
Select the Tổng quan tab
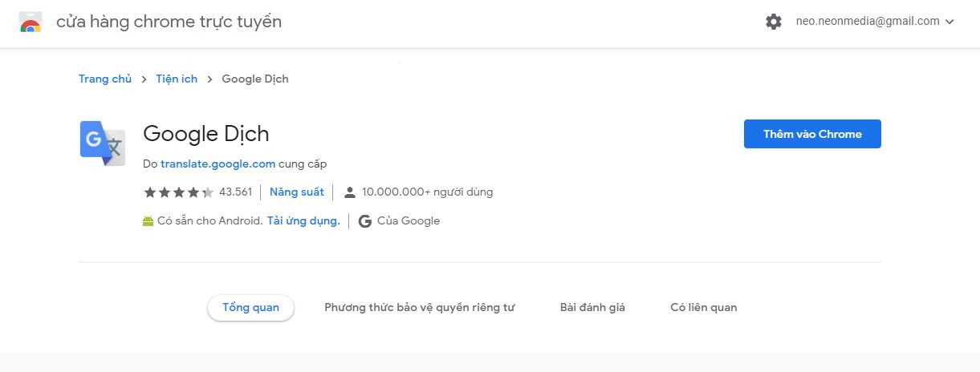(250, 308)
